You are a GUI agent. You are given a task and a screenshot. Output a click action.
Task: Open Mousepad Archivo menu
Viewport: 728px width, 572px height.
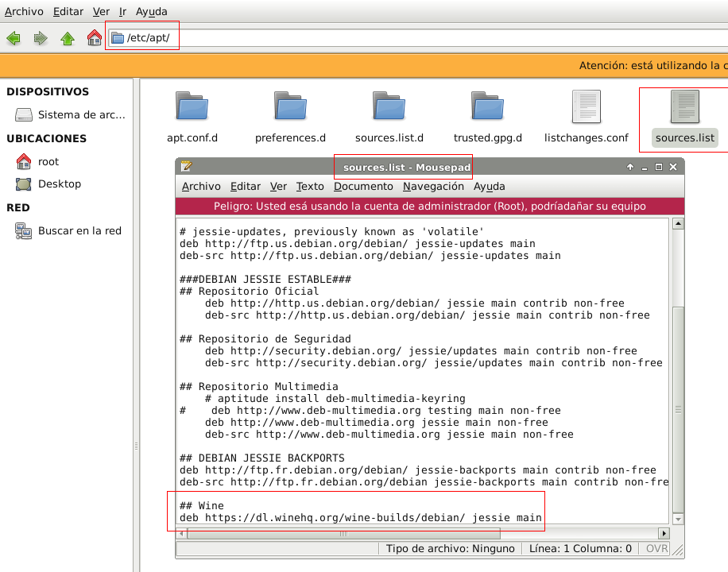(201, 186)
